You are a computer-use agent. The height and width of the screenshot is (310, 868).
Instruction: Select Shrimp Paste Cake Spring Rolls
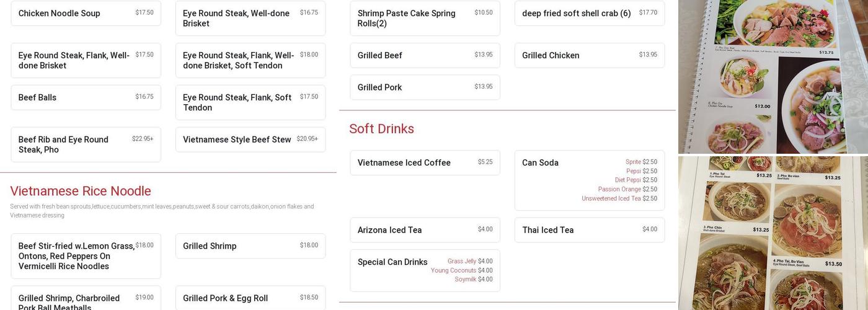click(425, 19)
